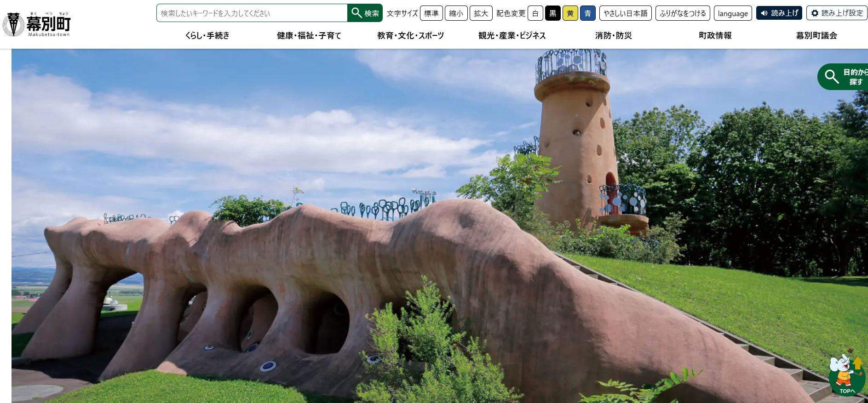868x403 pixels.
Task: Click the green 検索 search button
Action: (365, 13)
